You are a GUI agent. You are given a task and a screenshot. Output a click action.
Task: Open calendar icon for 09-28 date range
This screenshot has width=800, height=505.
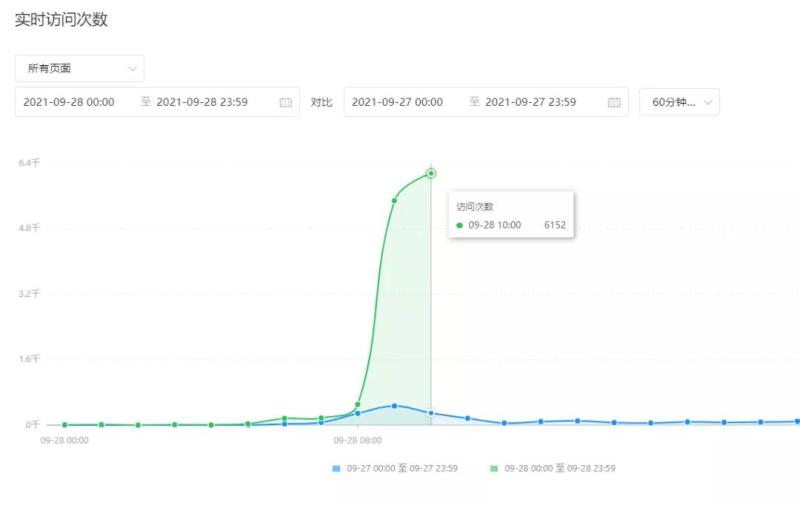(x=286, y=103)
